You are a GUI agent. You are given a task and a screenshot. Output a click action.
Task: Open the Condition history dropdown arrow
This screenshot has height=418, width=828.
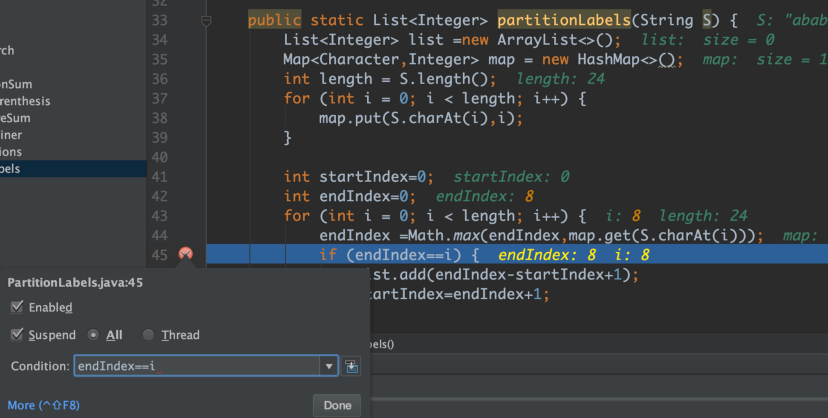pyautogui.click(x=328, y=367)
